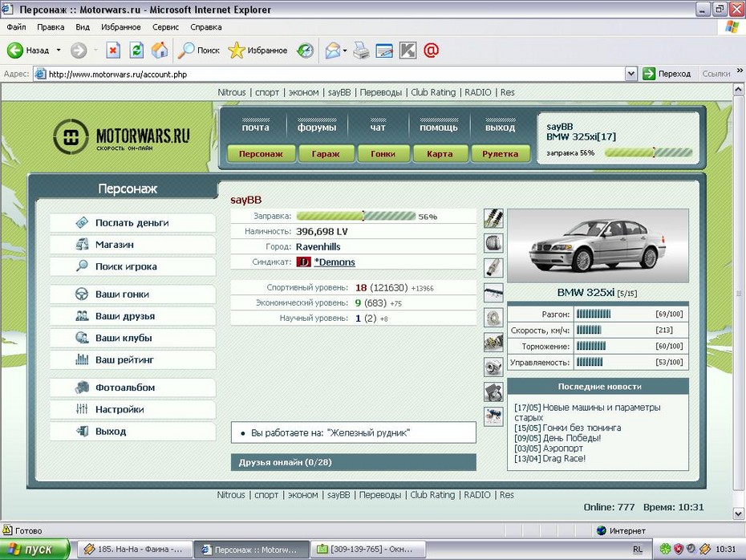Click the tires part icon
Image resolution: width=746 pixels, height=560 pixels.
[493, 243]
